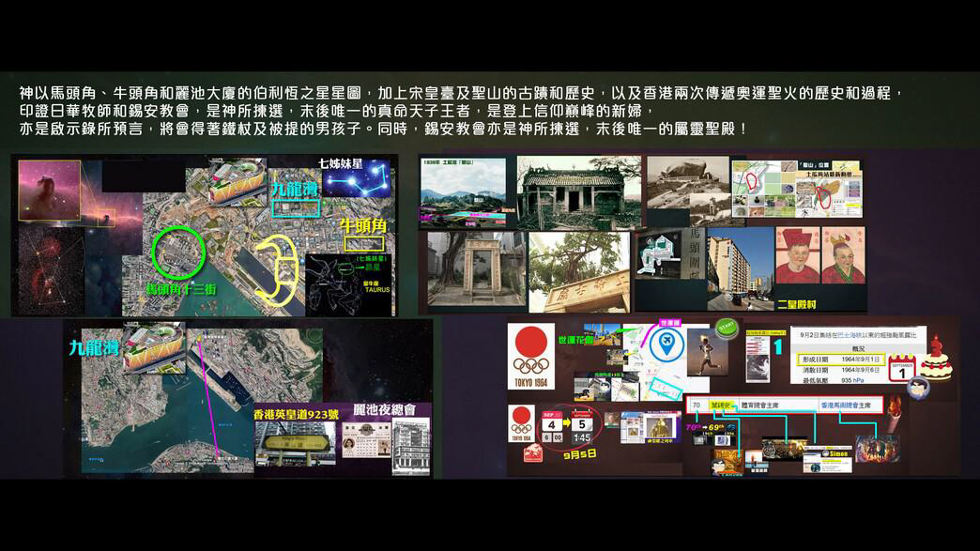Click the September 5 calendar icon
This screenshot has height=551, width=980.
click(x=582, y=421)
